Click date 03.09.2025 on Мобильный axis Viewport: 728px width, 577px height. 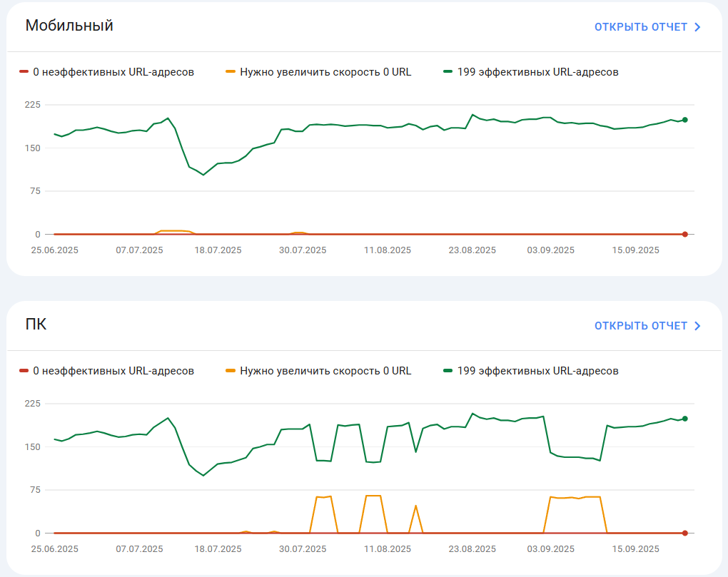(x=551, y=250)
